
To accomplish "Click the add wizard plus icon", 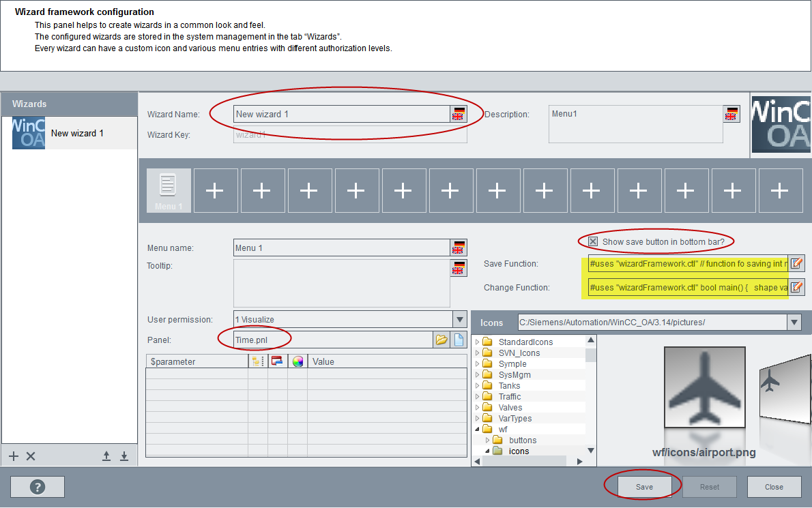I will [14, 456].
